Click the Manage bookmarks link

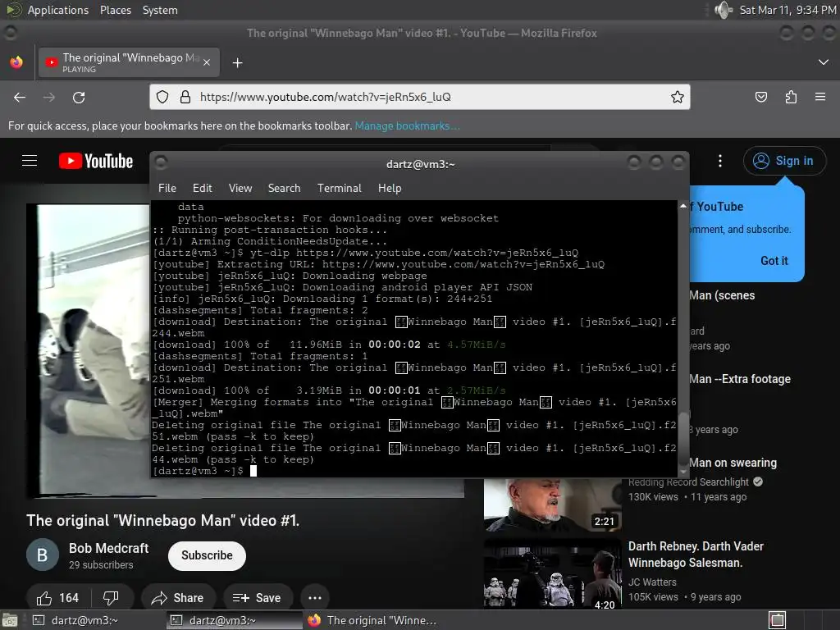click(407, 126)
